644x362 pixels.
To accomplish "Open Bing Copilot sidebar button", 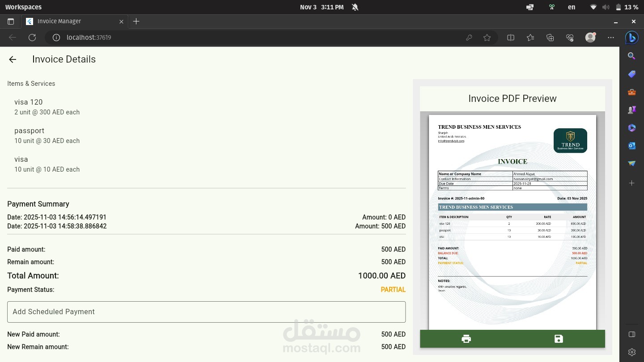I will click(x=631, y=38).
